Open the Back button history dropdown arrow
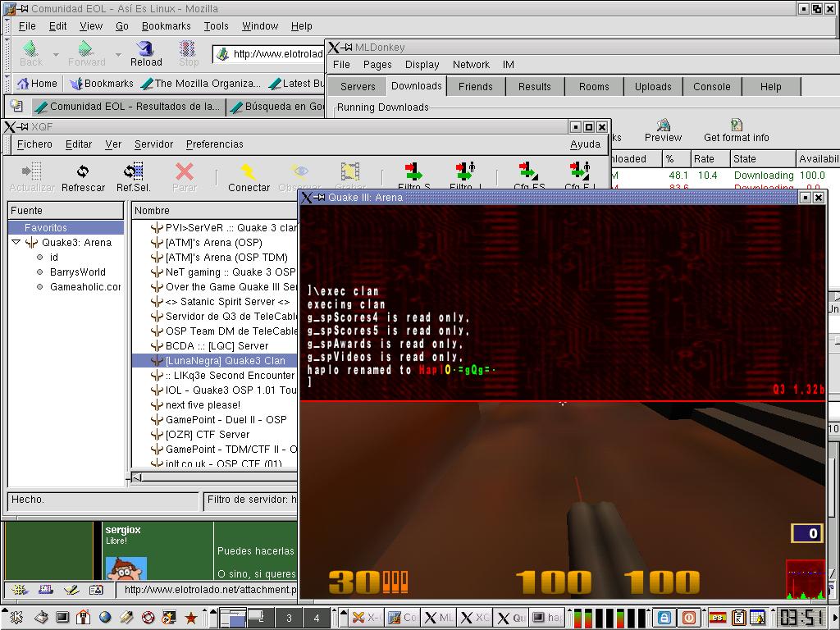Image resolution: width=840 pixels, height=630 pixels. coord(56,55)
